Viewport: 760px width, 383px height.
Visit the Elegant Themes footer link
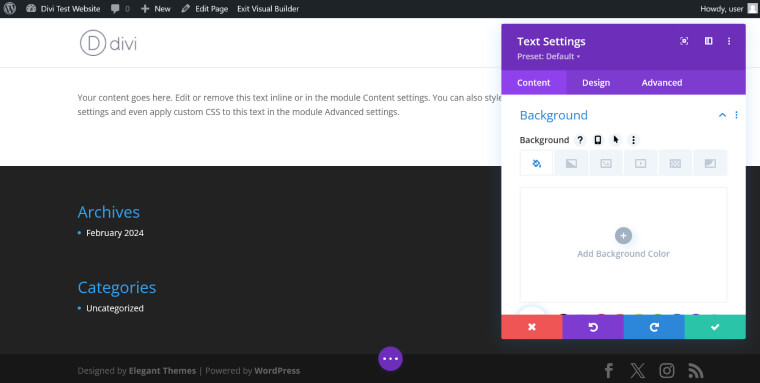[x=162, y=371]
